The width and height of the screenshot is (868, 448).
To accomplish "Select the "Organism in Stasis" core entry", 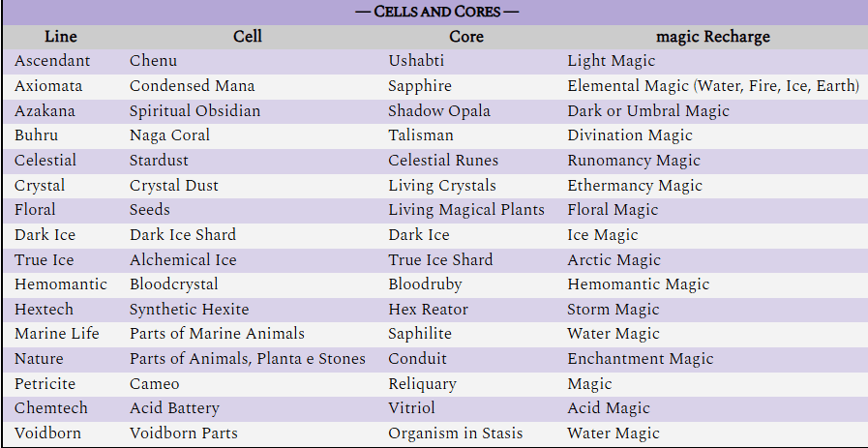I will tap(456, 433).
